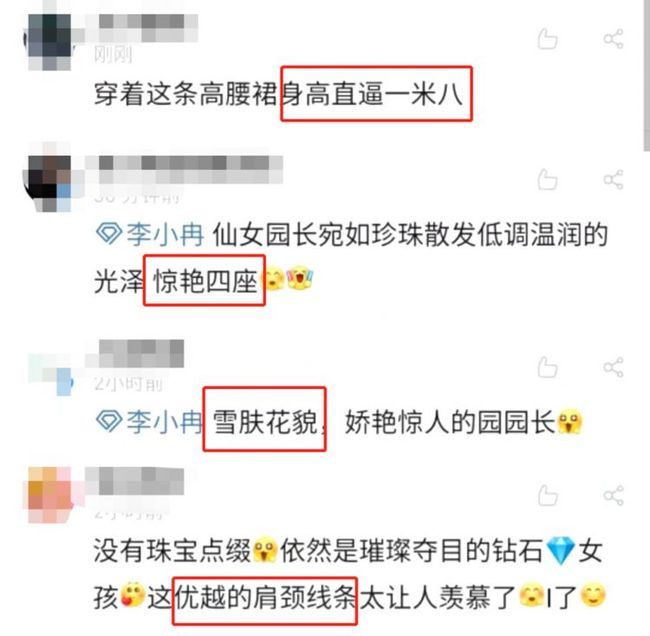Share the 雪肤花貌 comment

click(x=613, y=367)
